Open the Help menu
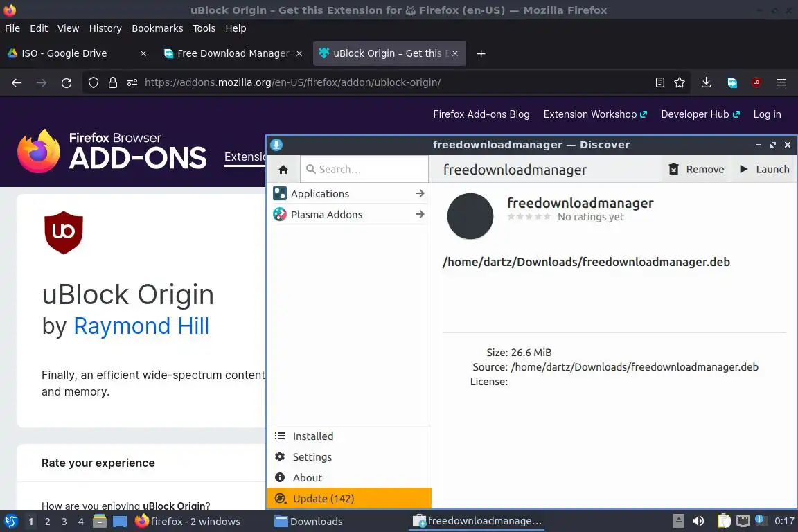Image resolution: width=798 pixels, height=532 pixels. (236, 28)
